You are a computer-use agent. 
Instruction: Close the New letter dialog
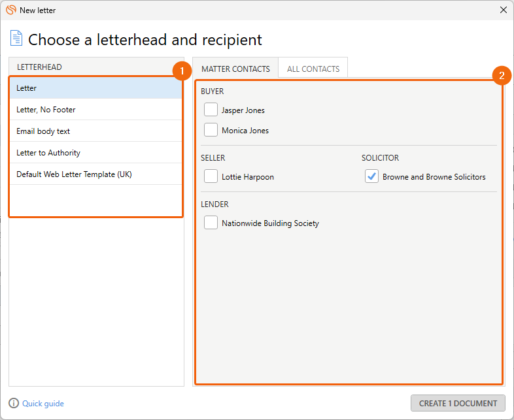click(504, 10)
